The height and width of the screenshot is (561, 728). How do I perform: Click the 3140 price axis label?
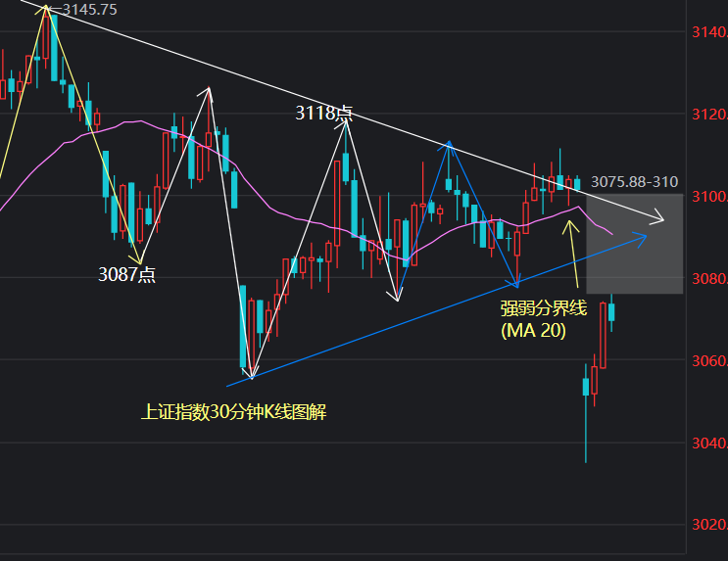pyautogui.click(x=709, y=32)
